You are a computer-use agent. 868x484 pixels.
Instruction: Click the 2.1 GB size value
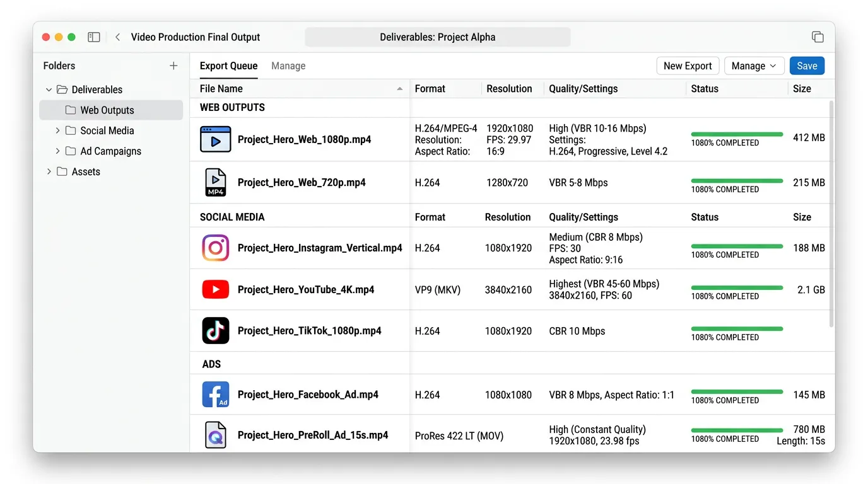[x=811, y=290]
